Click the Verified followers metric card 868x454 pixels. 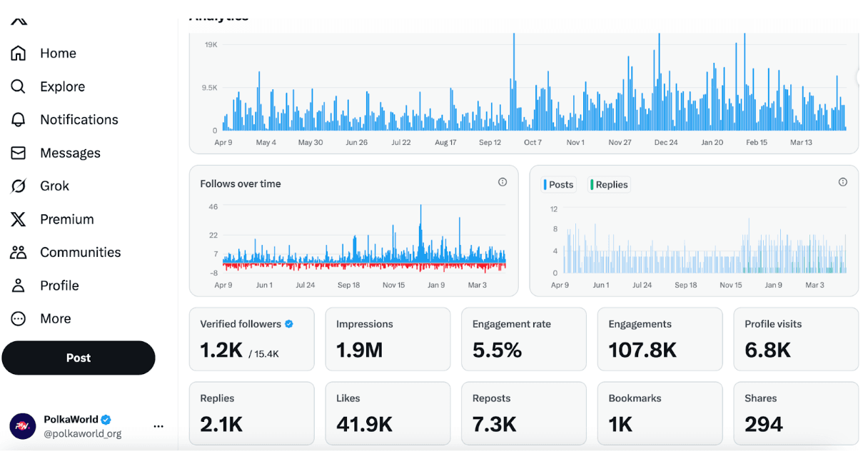pos(251,339)
